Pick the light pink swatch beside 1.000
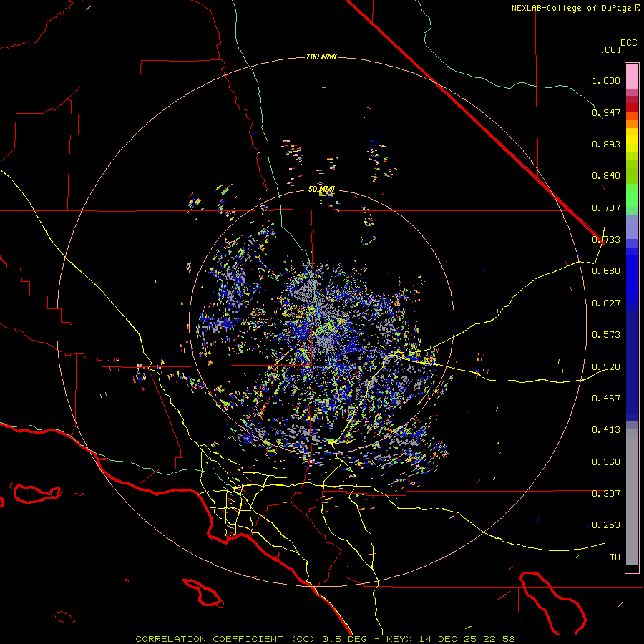Viewport: 644px width, 644px height. (632, 77)
